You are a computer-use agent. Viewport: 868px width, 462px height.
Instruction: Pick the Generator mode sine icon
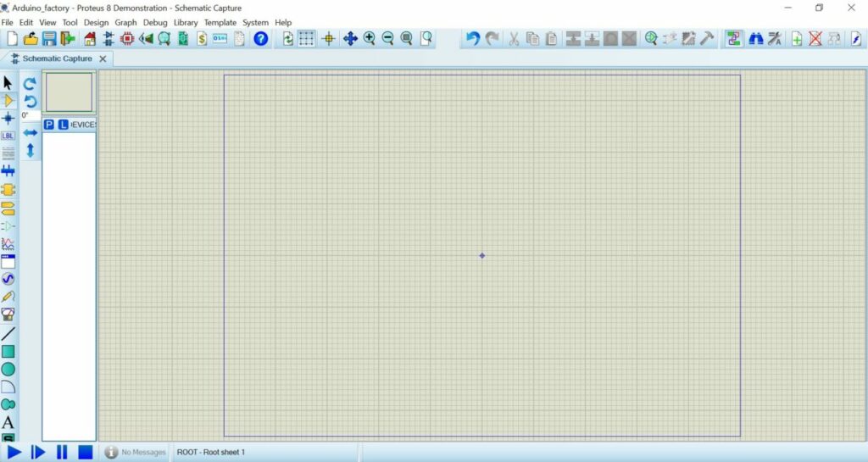click(x=8, y=279)
